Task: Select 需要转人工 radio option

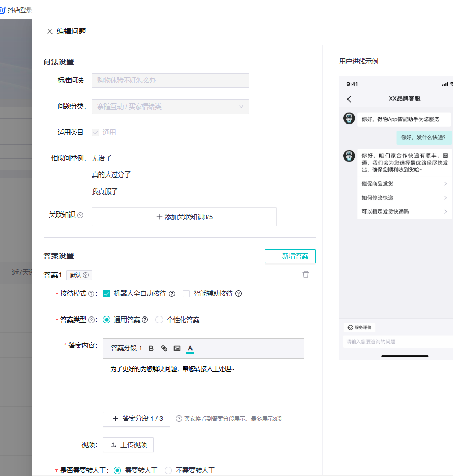Action: [117, 470]
